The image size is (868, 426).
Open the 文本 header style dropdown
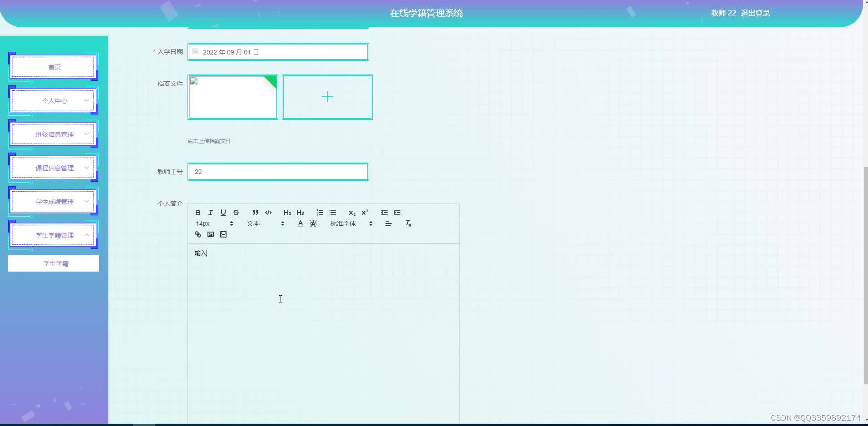pos(266,223)
